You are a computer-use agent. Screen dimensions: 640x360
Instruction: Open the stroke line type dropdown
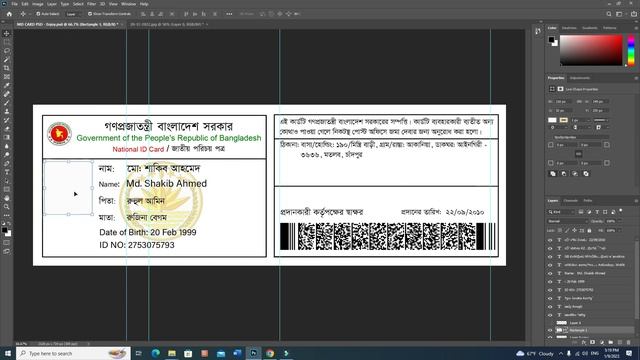601,120
